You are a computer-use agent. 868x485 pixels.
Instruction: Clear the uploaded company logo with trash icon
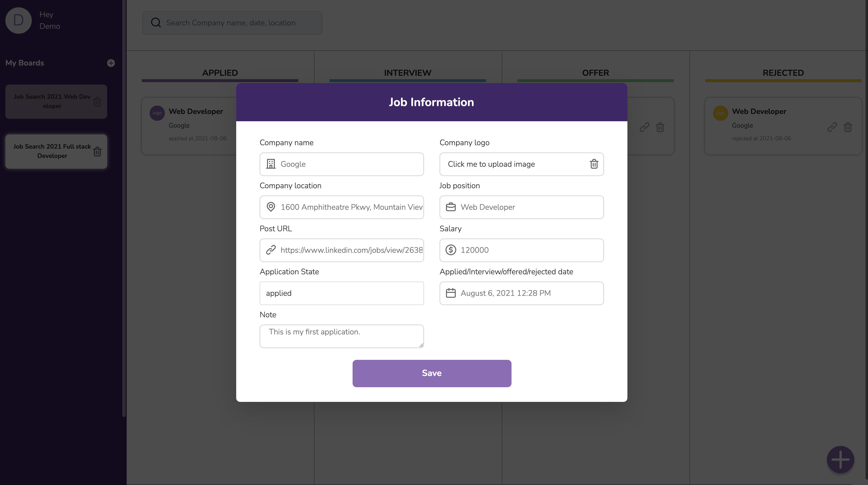(594, 164)
